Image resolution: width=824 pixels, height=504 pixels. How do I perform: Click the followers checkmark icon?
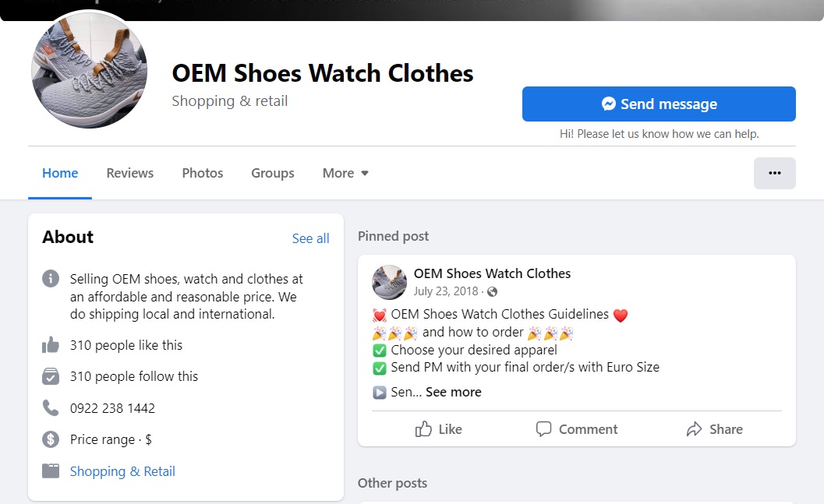pos(51,376)
